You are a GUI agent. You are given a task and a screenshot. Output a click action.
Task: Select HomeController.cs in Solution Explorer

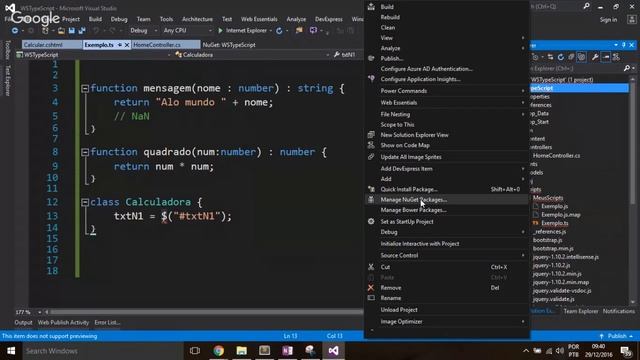coord(556,156)
